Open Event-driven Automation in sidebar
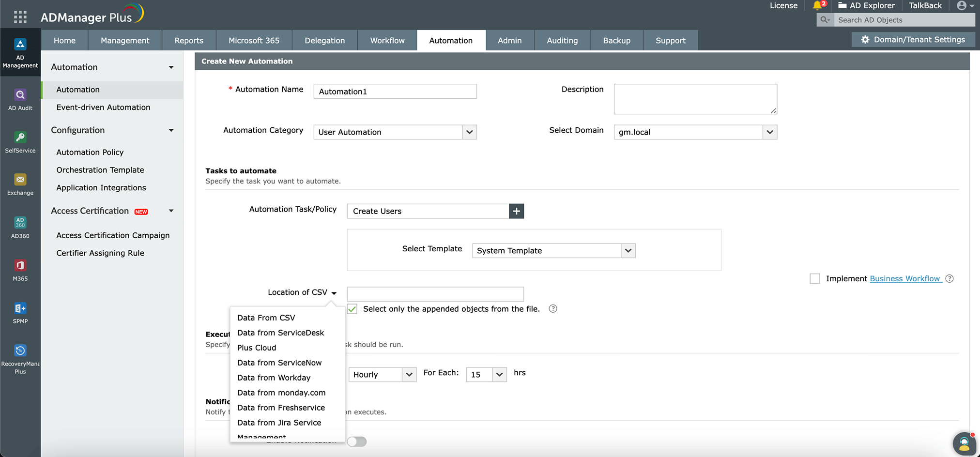Image resolution: width=980 pixels, height=457 pixels. point(103,107)
